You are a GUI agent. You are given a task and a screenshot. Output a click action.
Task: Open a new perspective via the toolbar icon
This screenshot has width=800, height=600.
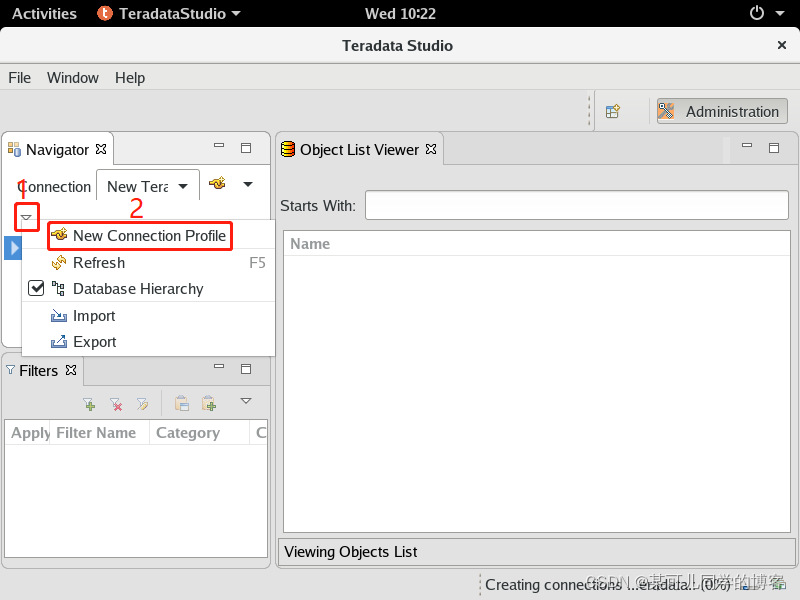click(x=615, y=110)
